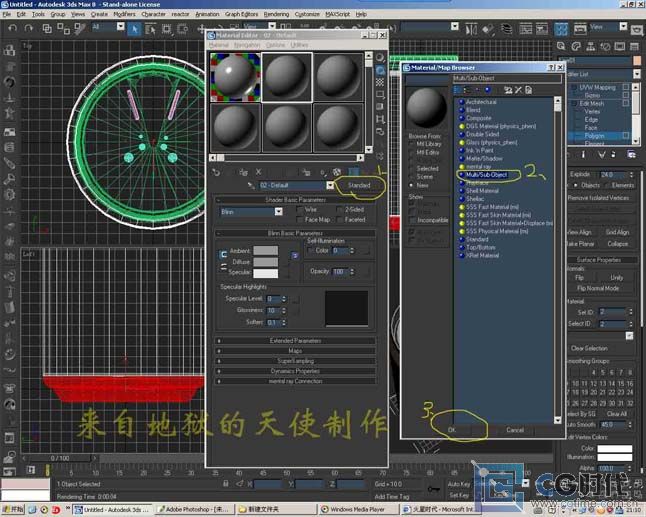The width and height of the screenshot is (646, 517).
Task: Open the Layer Manager icon
Action: [506, 29]
